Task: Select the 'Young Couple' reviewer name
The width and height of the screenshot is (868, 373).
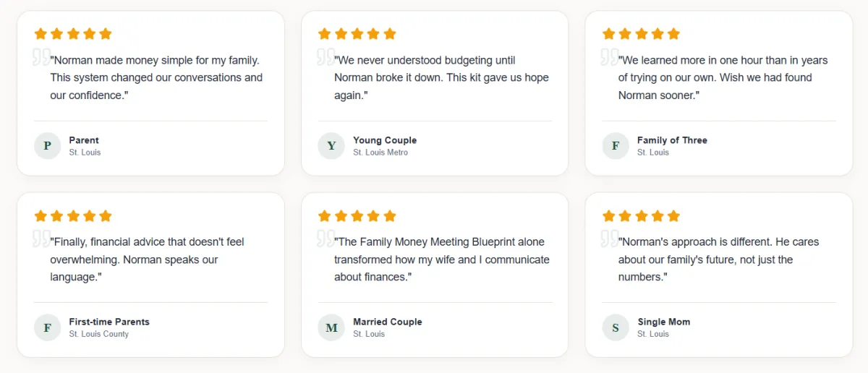Action: [385, 140]
